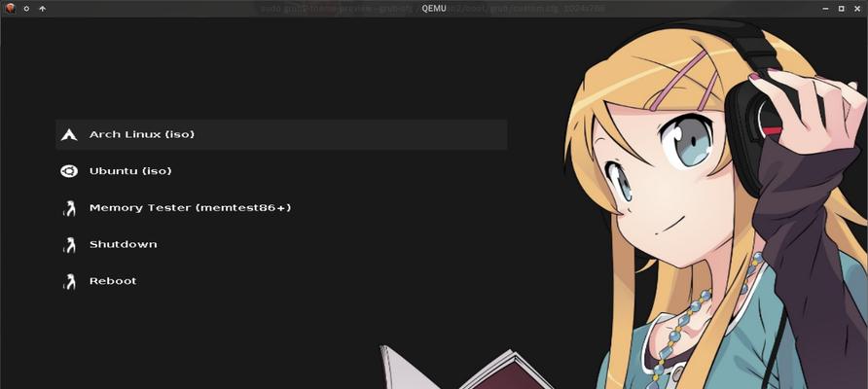The image size is (868, 389).
Task: Open the QEMU window menu icon
Action: tap(10, 9)
